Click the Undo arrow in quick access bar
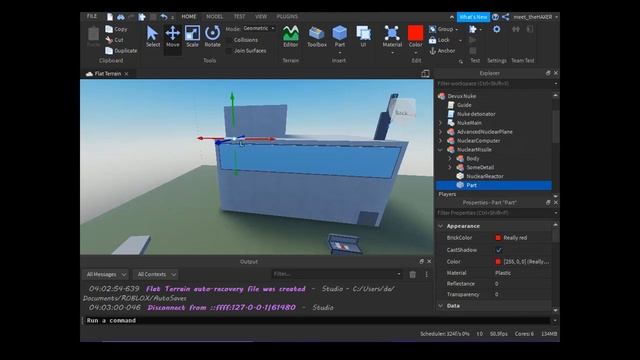The image size is (640, 360). pyautogui.click(x=164, y=17)
